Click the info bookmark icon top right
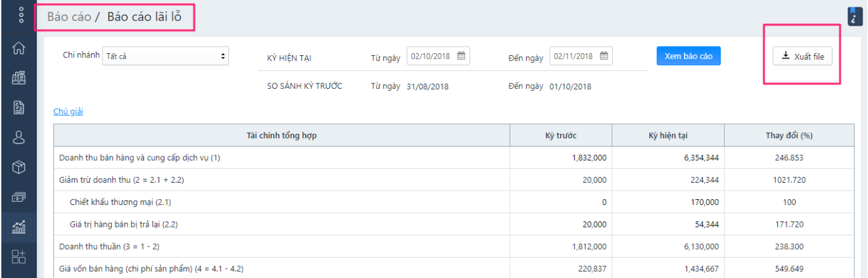 [x=855, y=16]
